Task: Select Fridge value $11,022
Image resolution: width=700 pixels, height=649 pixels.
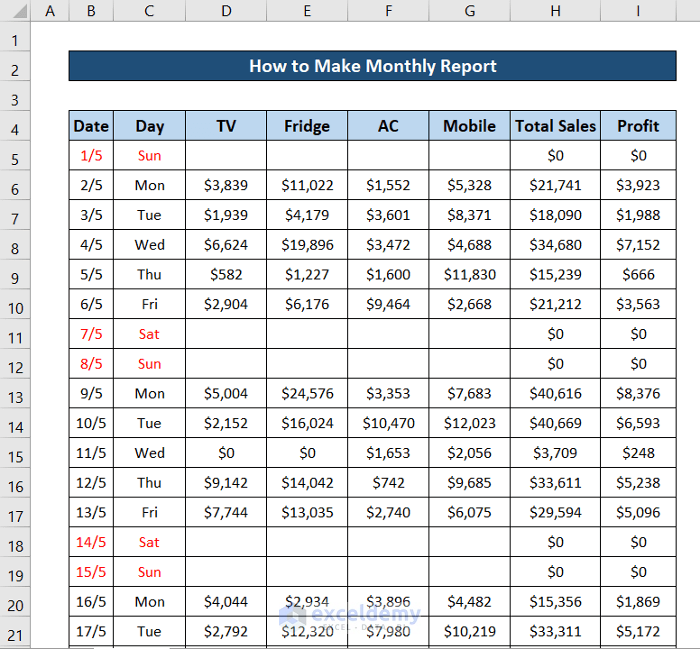Action: [x=307, y=185]
